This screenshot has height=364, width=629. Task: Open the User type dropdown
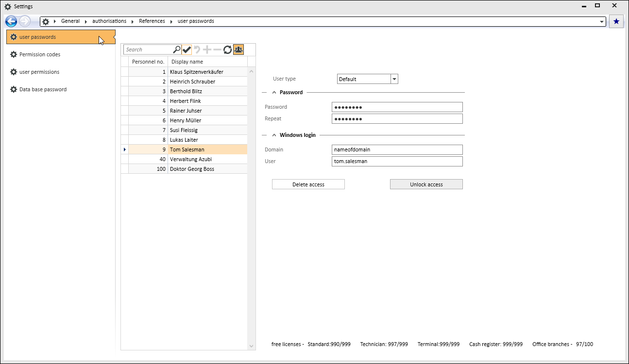click(394, 79)
